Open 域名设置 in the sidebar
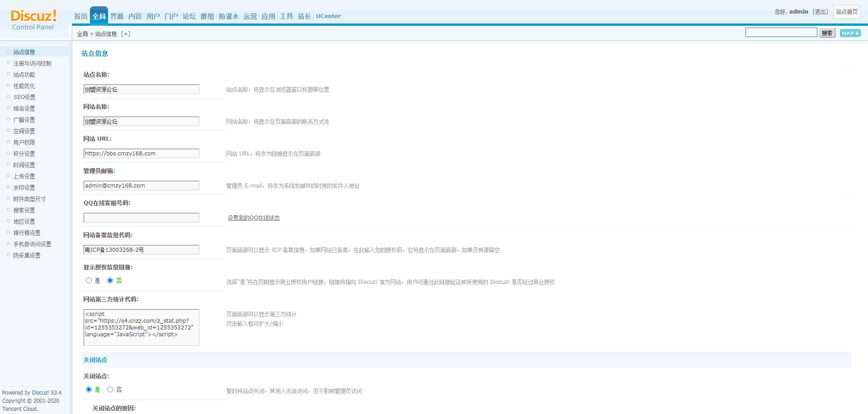Image resolution: width=868 pixels, height=414 pixels. (24, 108)
